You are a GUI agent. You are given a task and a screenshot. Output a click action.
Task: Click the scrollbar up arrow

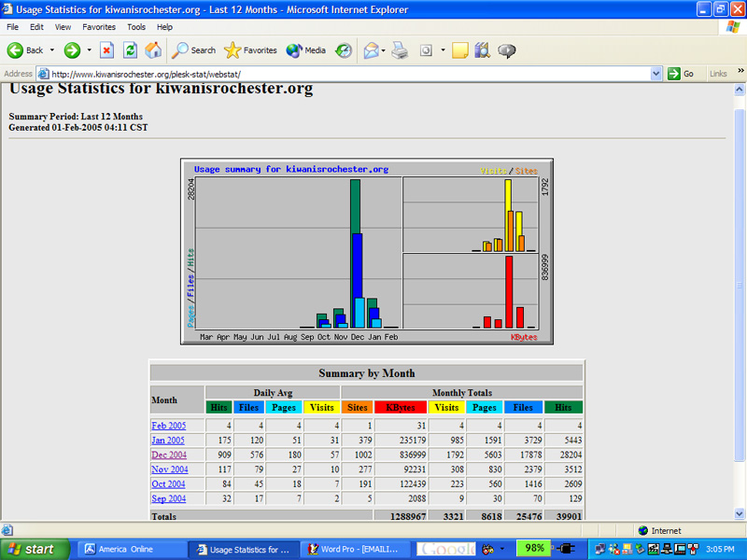(x=740, y=90)
